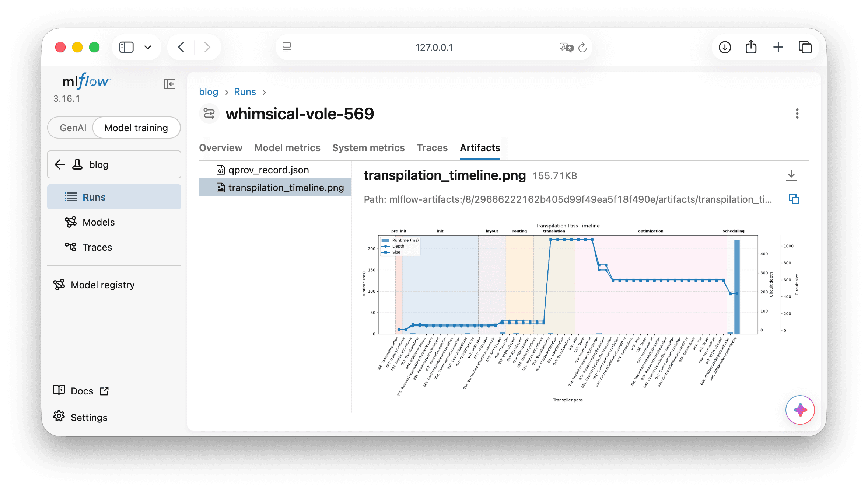Open the run overflow menu (three dots)
This screenshot has width=868, height=491.
(797, 114)
